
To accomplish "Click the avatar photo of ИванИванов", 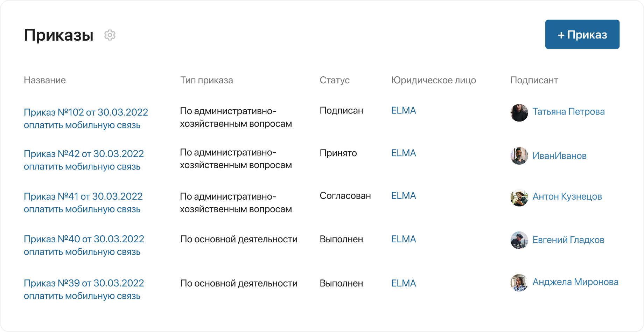I will (519, 155).
